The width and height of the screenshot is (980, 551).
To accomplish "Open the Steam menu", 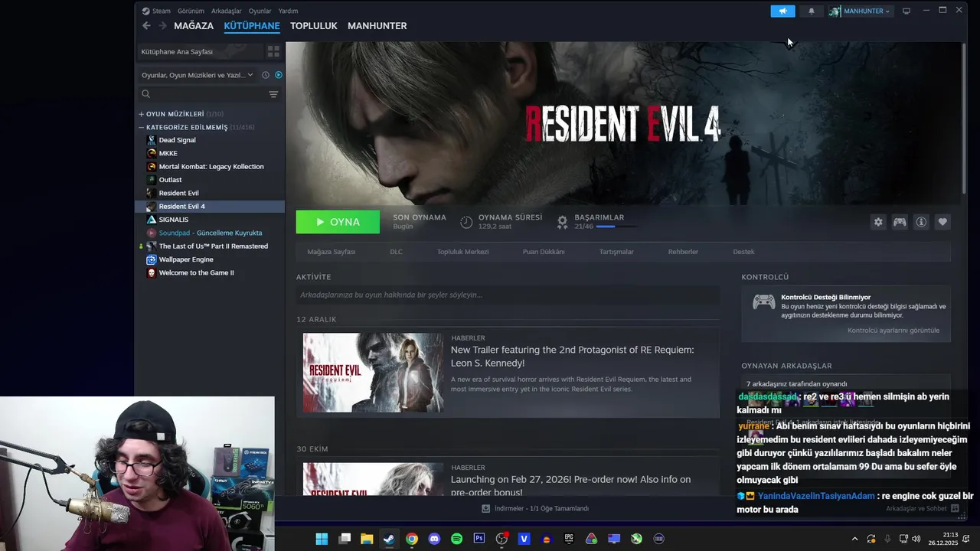I will tap(156, 11).
